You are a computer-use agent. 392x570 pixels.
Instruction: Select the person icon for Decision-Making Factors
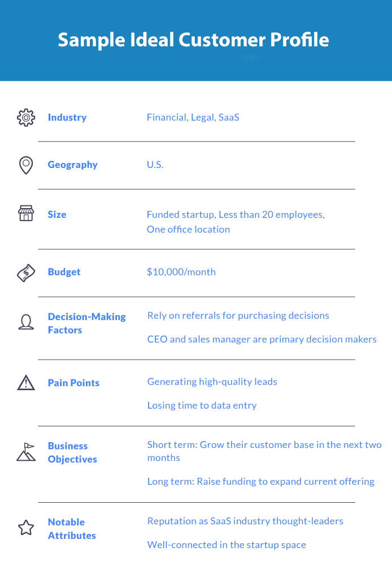[26, 322]
